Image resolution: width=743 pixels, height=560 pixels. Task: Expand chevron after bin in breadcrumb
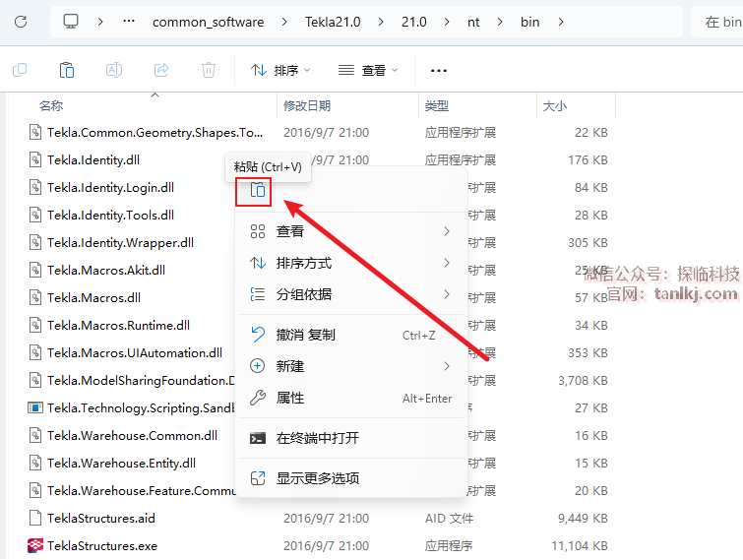[x=561, y=22]
